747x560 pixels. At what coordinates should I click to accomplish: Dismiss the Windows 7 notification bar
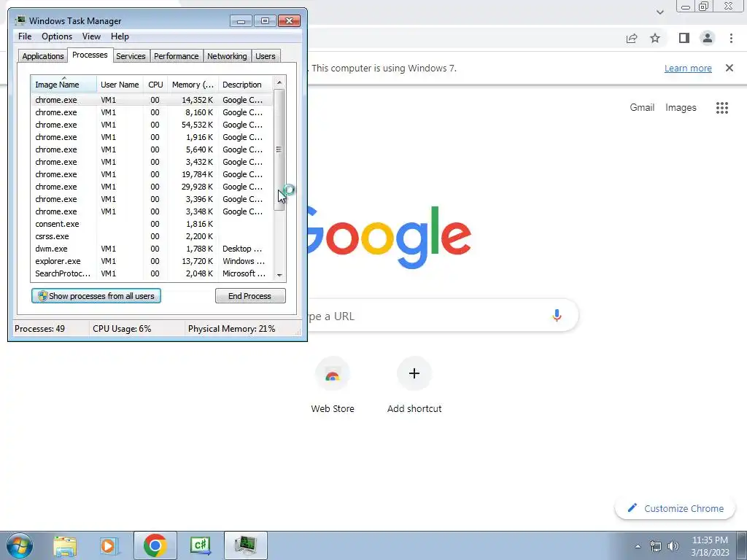[x=729, y=68]
